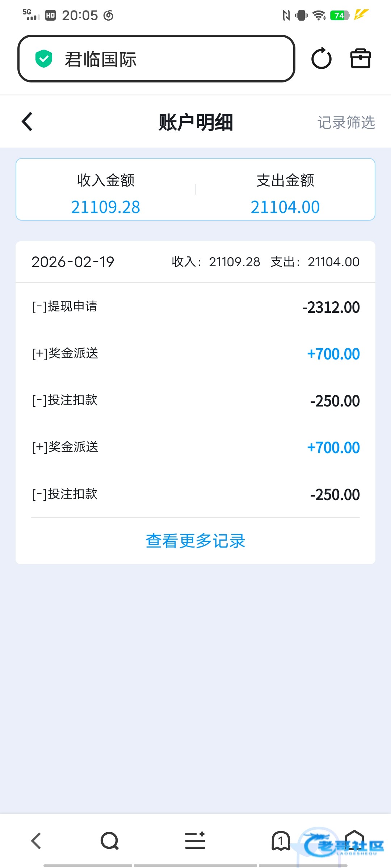Tap the green shield security icon
Viewport: 391px width, 868px height.
pyautogui.click(x=44, y=59)
